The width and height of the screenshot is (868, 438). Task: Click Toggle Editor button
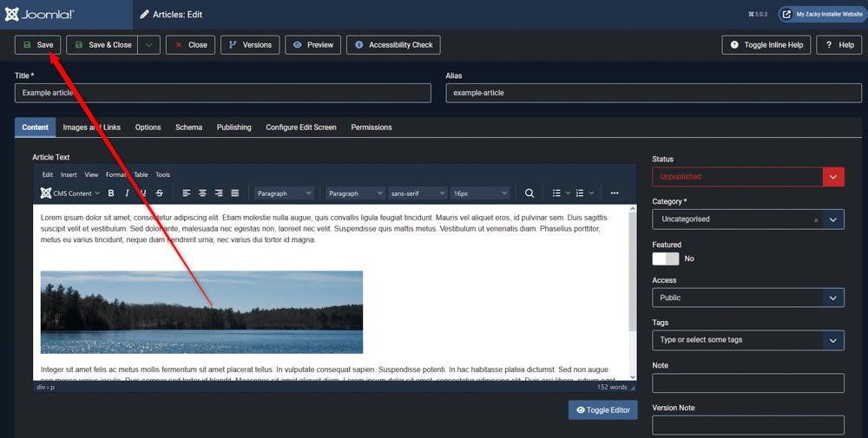point(603,409)
